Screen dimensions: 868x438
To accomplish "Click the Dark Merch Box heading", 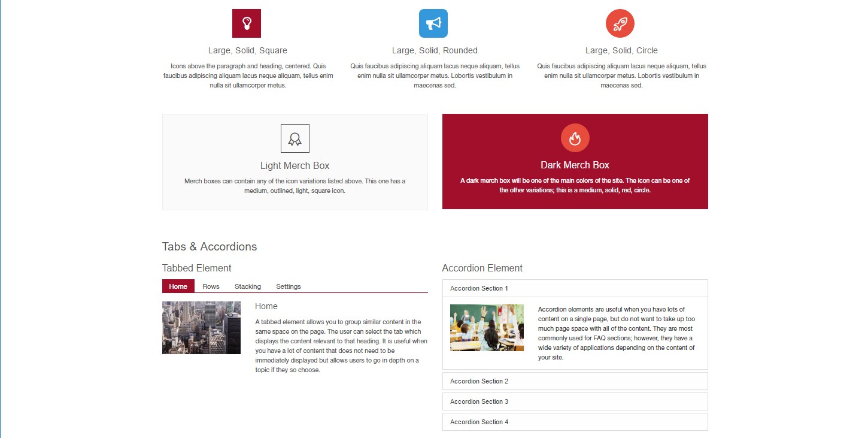I will click(x=575, y=165).
